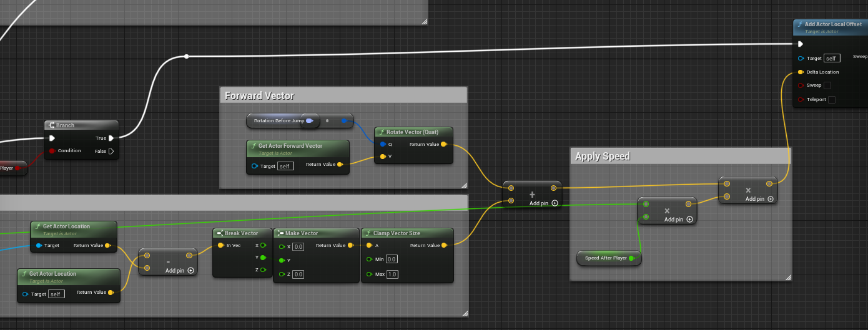Click the Speed After Player output pin
The image size is (868, 330).
(632, 258)
